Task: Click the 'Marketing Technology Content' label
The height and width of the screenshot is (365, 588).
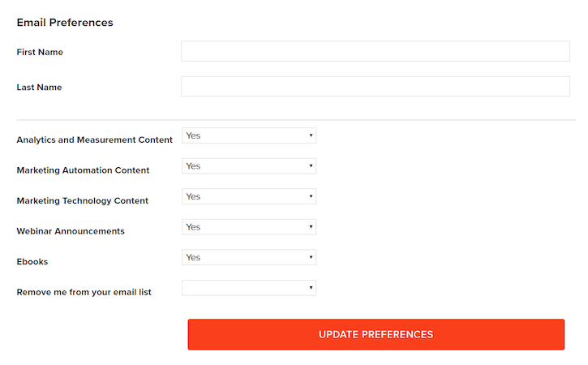Action: (x=82, y=200)
